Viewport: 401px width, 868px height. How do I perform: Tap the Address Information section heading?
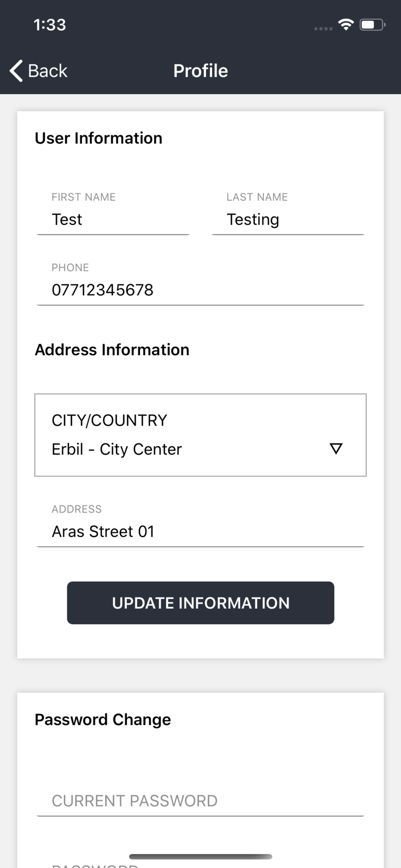click(x=112, y=350)
